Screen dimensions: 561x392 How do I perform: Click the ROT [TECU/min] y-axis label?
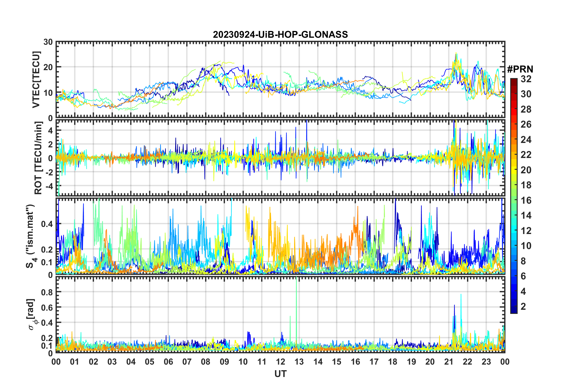(38, 158)
